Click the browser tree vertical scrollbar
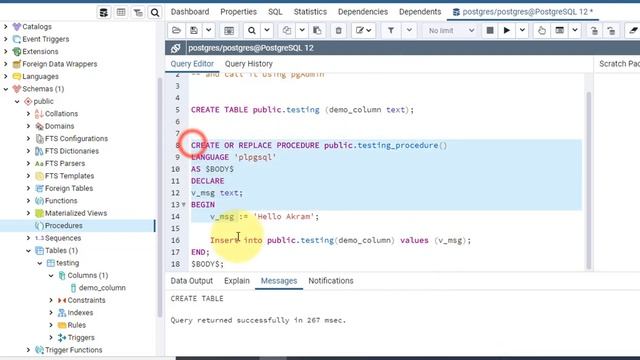Image resolution: width=640 pixels, height=360 pixels. pyautogui.click(x=160, y=197)
